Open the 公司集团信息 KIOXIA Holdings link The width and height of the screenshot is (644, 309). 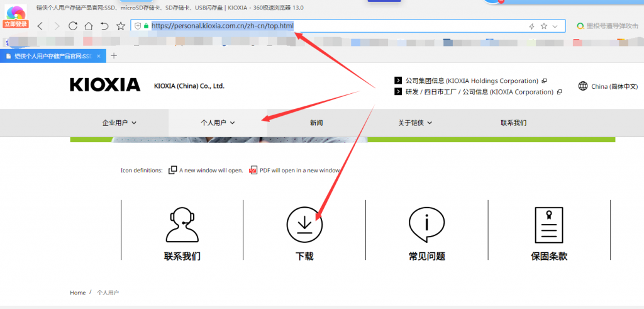472,81
